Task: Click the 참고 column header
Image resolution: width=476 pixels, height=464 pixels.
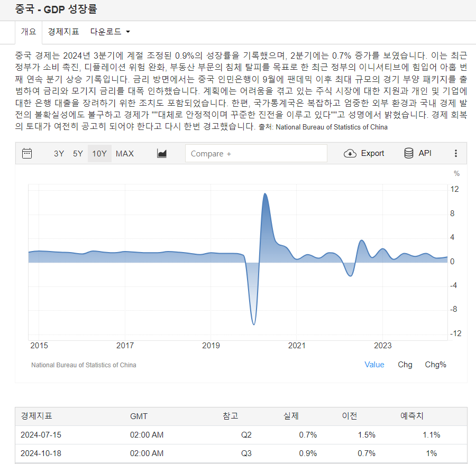Action: [231, 416]
